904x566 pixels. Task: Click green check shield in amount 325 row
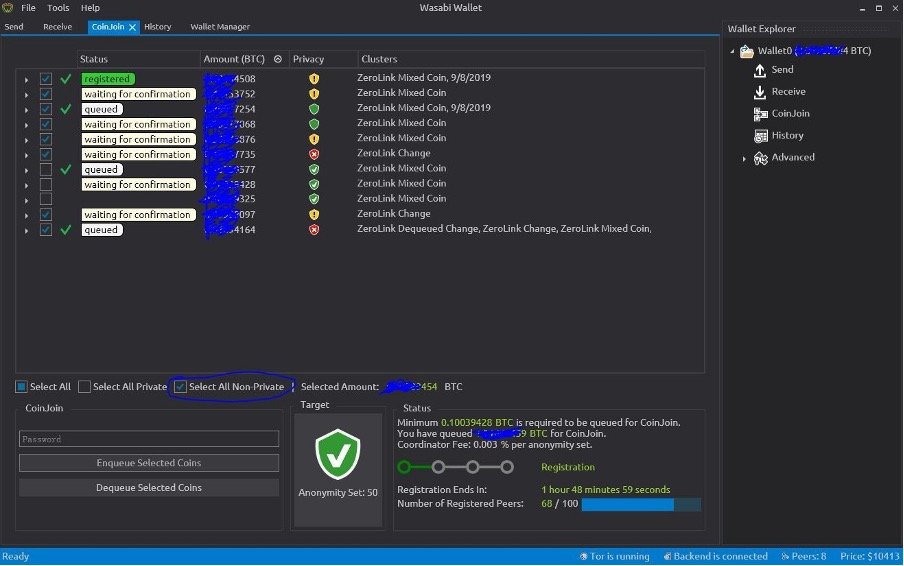click(314, 199)
